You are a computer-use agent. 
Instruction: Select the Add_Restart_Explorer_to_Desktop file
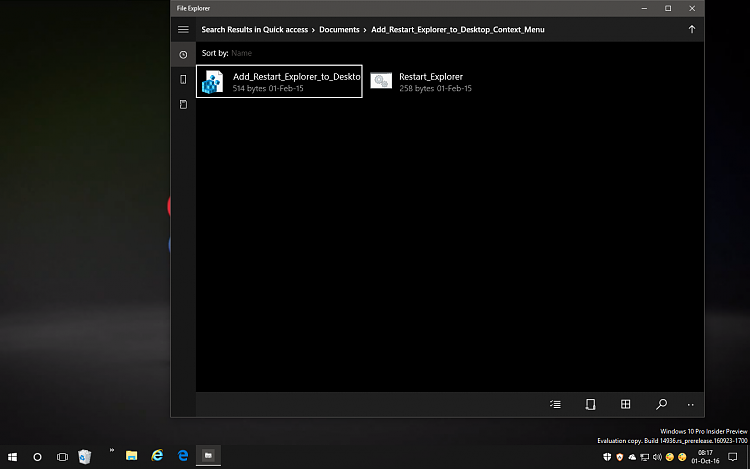click(279, 81)
